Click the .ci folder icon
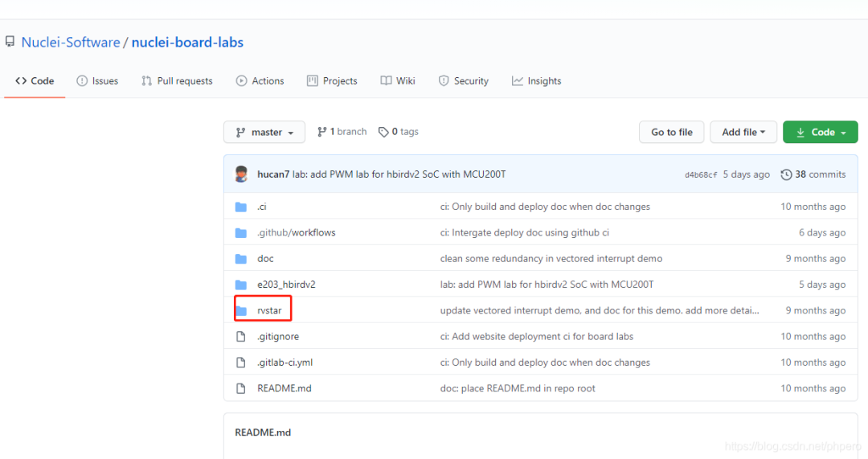The image size is (868, 459). (241, 207)
